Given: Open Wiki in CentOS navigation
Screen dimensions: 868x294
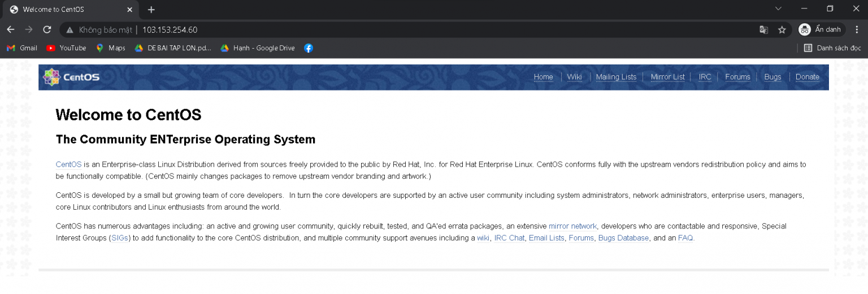Looking at the screenshot, I should [574, 77].
